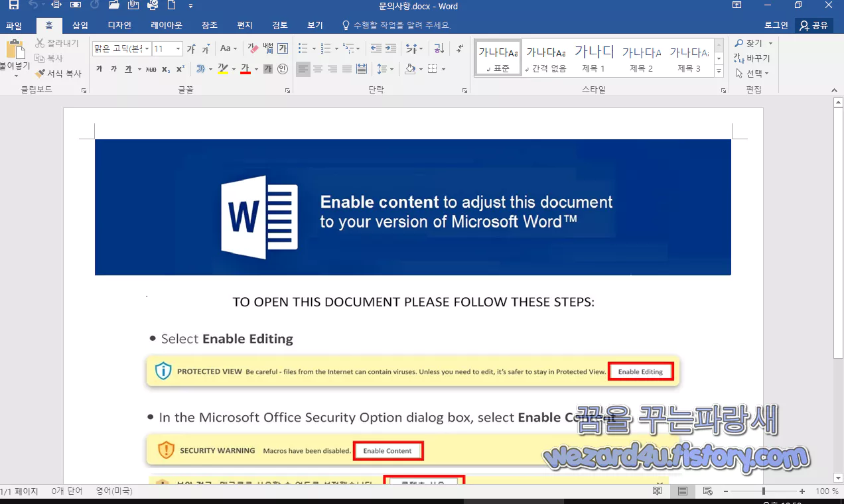Click the 영어(미국) language status

(x=114, y=491)
